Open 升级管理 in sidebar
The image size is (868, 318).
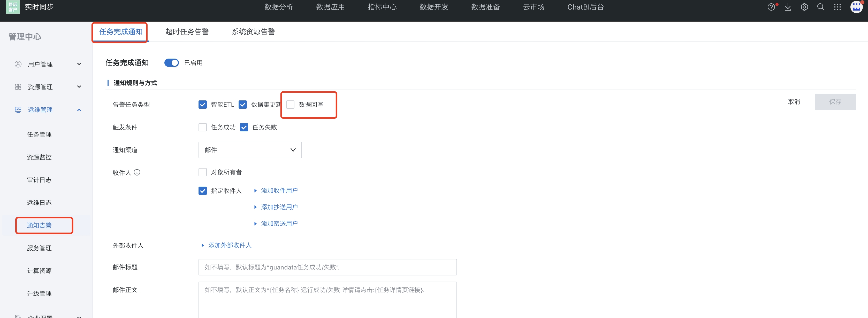point(39,293)
